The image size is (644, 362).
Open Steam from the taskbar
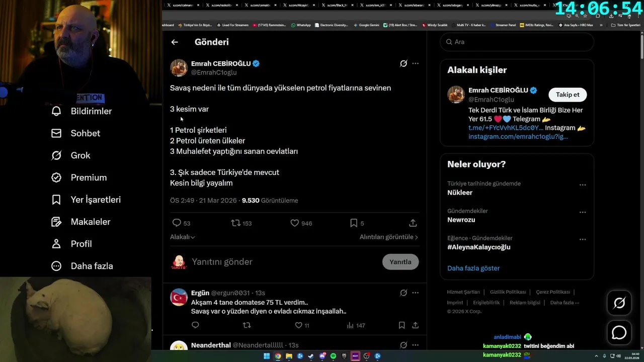click(311, 356)
